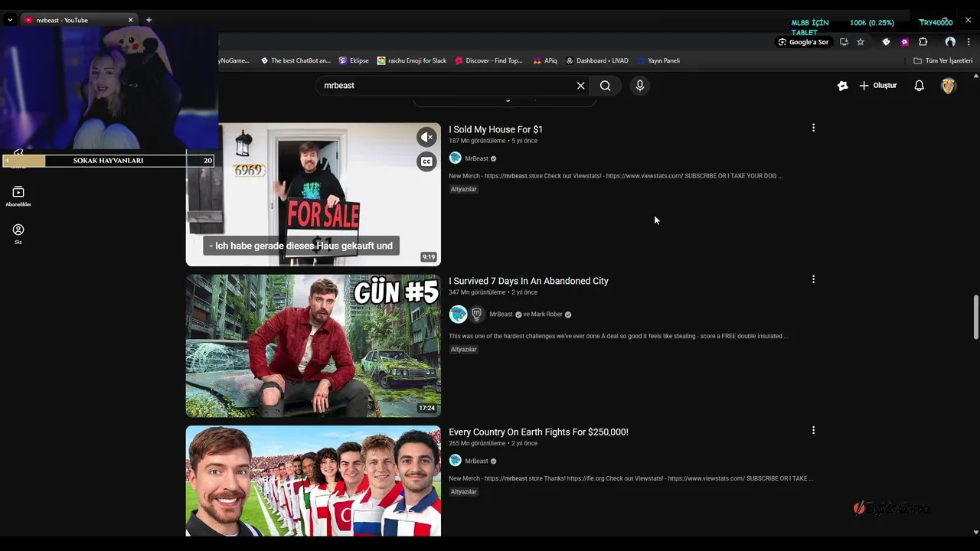The width and height of the screenshot is (980, 551).
Task: Click the page vertical scrollbar thumb
Action: click(x=975, y=316)
